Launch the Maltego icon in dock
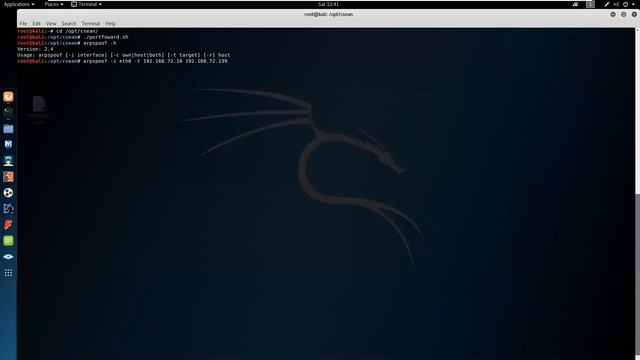 point(8,209)
